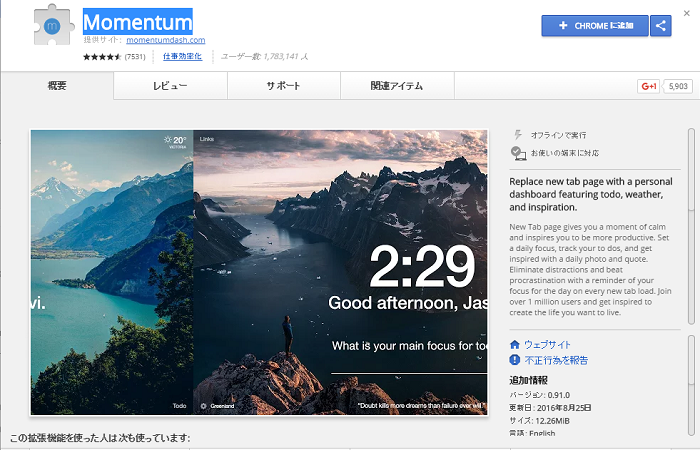This screenshot has height=450, width=700.
Task: Click the G+1 button
Action: (648, 86)
